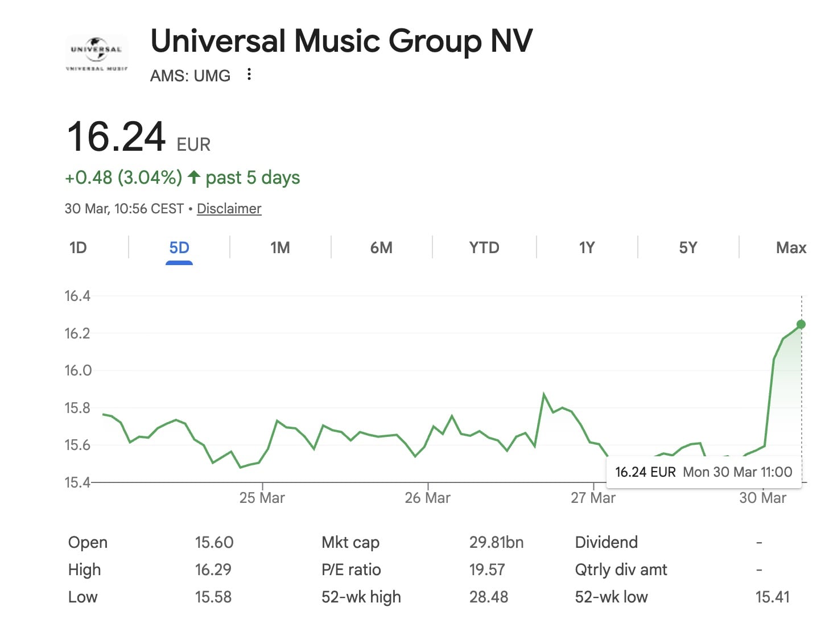Image resolution: width=825 pixels, height=644 pixels.
Task: Click the green up-arrow icon
Action: (194, 177)
